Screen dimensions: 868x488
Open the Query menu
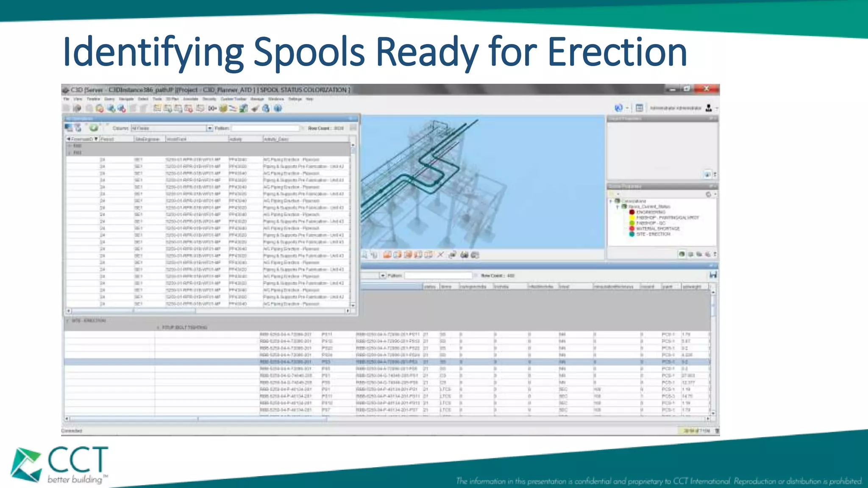click(109, 99)
